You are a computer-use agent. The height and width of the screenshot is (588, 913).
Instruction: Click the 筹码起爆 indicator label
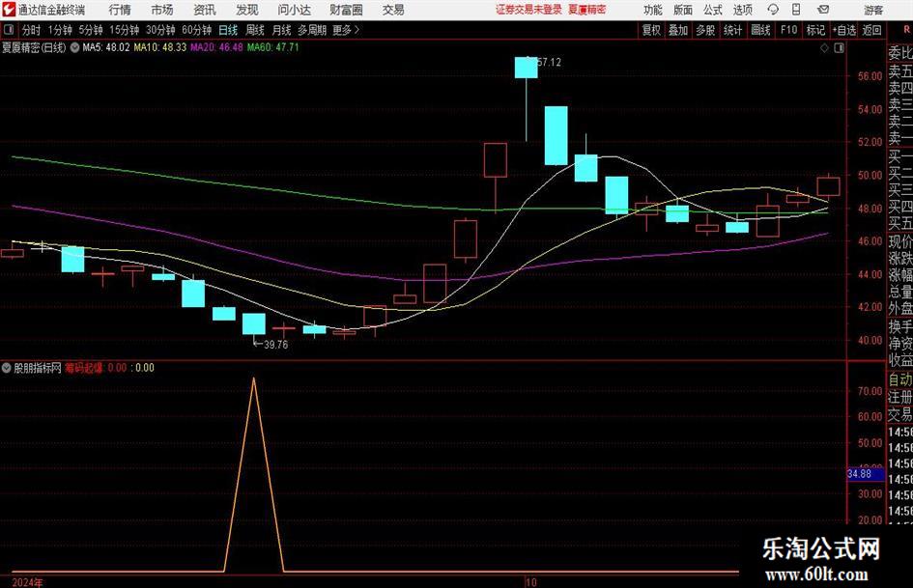(x=84, y=368)
